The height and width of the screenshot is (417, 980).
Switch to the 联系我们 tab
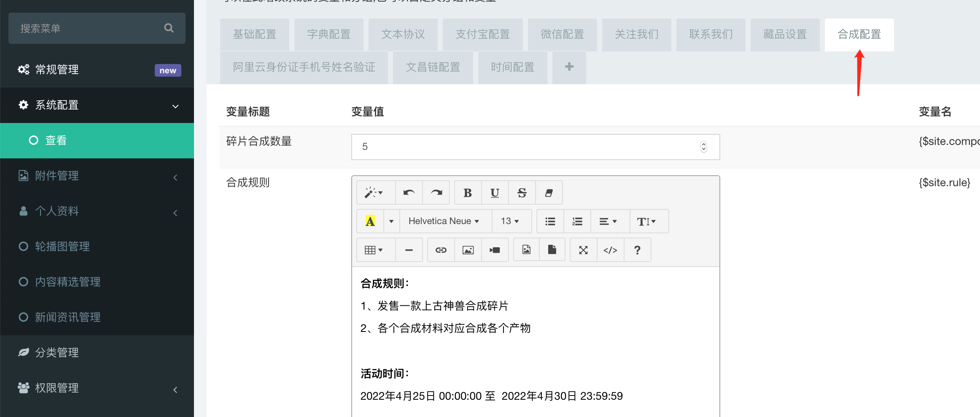(x=711, y=35)
